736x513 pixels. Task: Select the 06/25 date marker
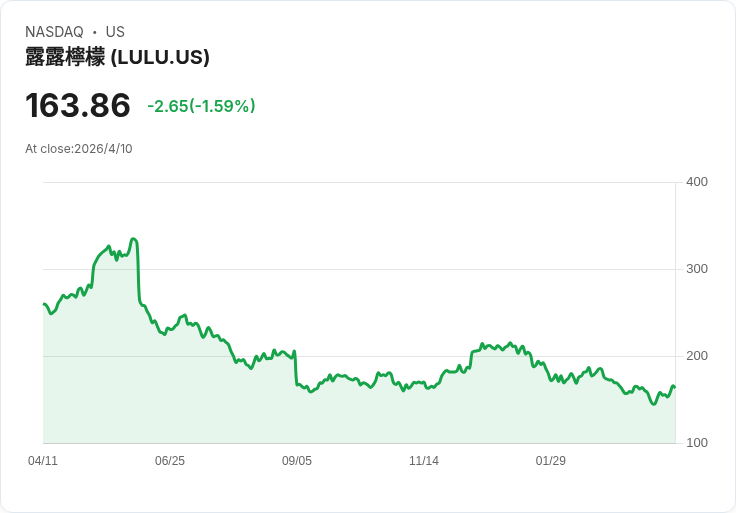(x=170, y=461)
